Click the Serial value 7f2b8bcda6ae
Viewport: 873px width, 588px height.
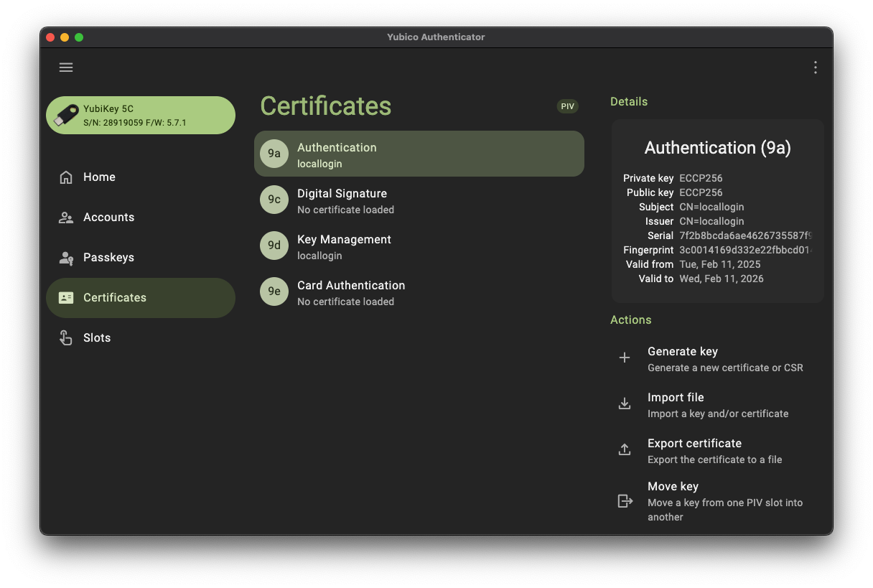[746, 235]
